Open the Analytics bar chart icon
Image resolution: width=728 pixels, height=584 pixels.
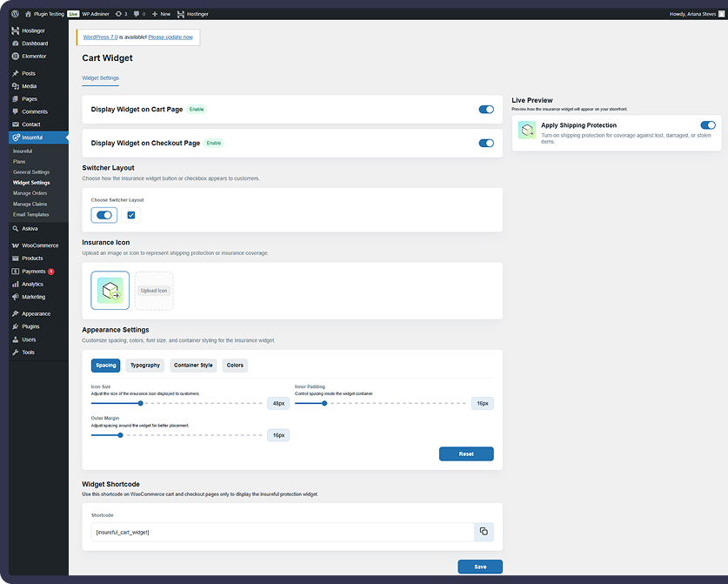tap(16, 285)
